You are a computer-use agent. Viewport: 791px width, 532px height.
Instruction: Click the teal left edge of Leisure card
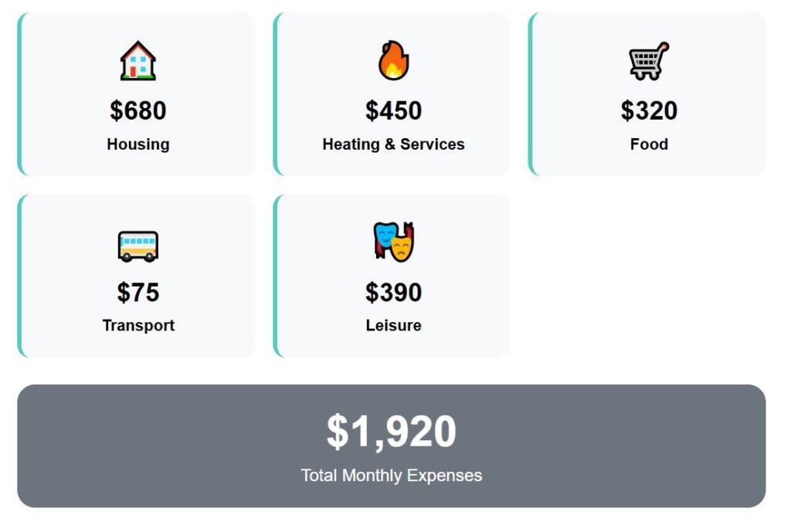coord(275,276)
